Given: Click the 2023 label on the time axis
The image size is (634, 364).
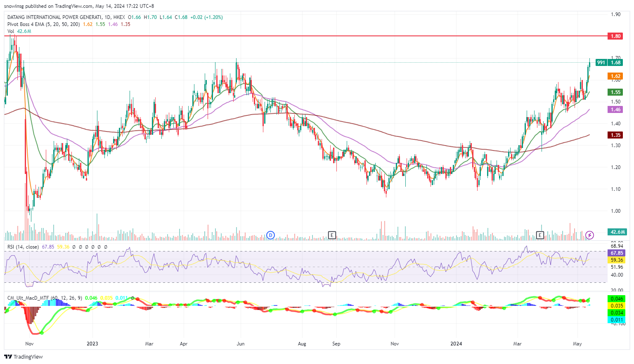Looking at the screenshot, I should click(x=92, y=344).
